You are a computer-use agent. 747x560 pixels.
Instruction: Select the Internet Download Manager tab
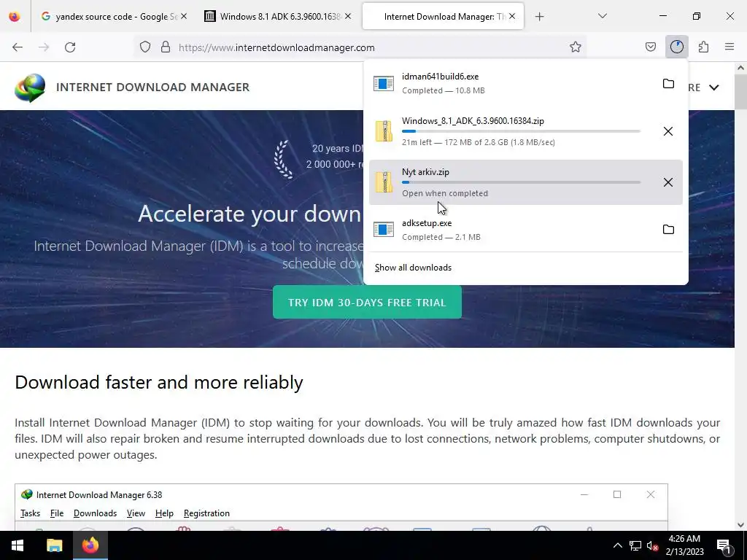click(x=443, y=16)
